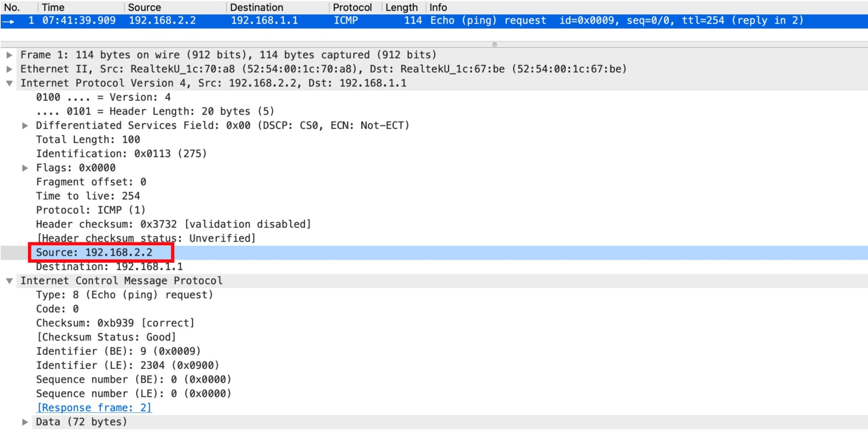Select the ICMP Checksum: 0xb939 row
The width and height of the screenshot is (868, 435).
coord(115,323)
